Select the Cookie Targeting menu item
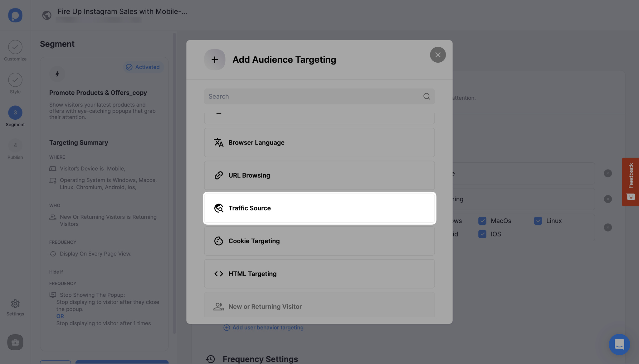 click(x=319, y=241)
